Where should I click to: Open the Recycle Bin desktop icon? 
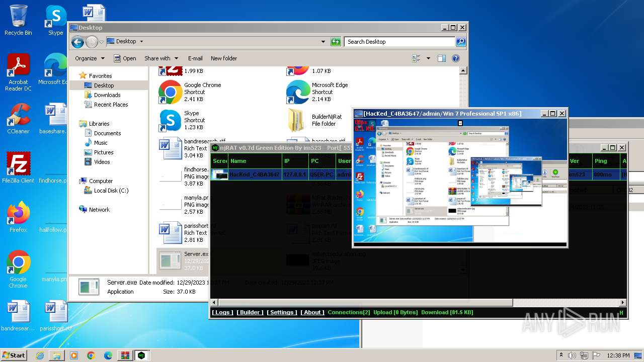point(18,20)
